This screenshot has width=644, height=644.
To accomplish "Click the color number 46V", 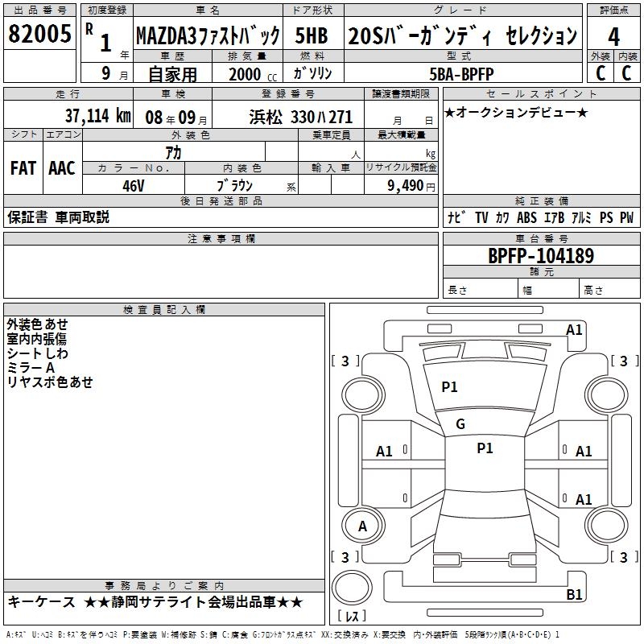I will [x=134, y=186].
